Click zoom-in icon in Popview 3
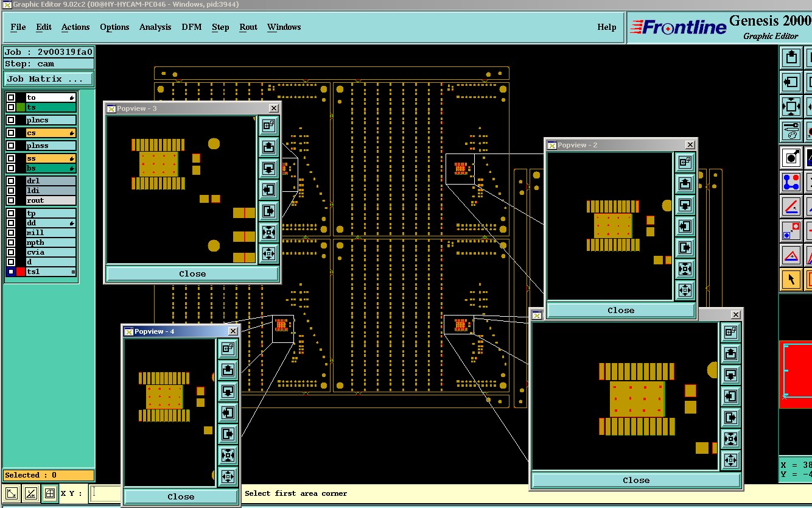Screen dimensions: 812x508 (268, 232)
